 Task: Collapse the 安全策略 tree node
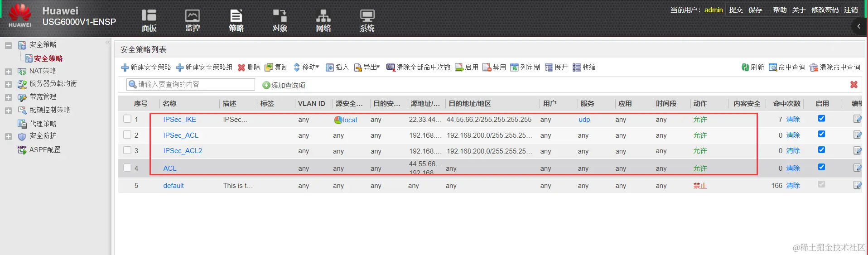coord(8,45)
